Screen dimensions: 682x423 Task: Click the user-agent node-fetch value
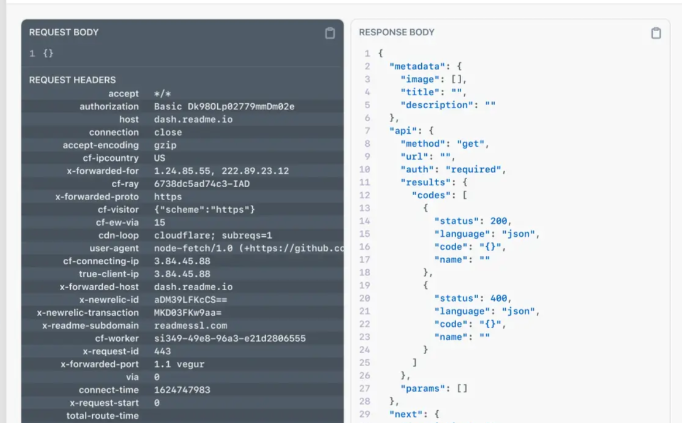(x=248, y=248)
